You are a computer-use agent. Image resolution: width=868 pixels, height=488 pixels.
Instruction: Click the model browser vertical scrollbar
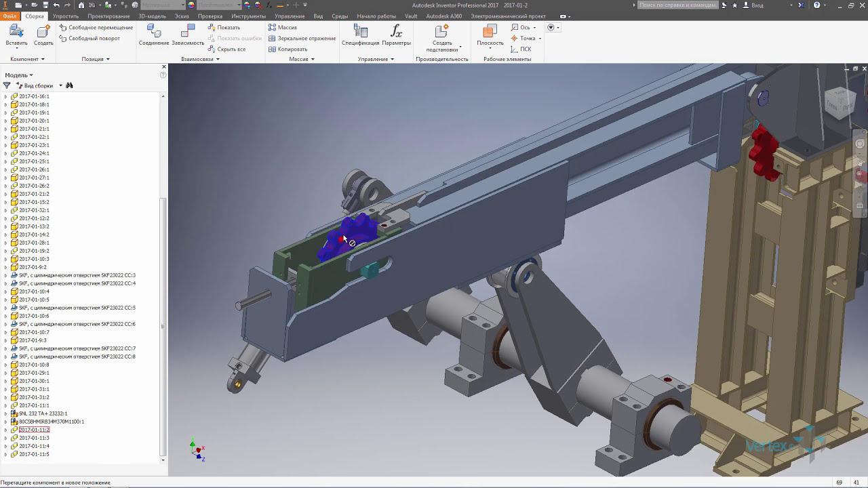163,327
